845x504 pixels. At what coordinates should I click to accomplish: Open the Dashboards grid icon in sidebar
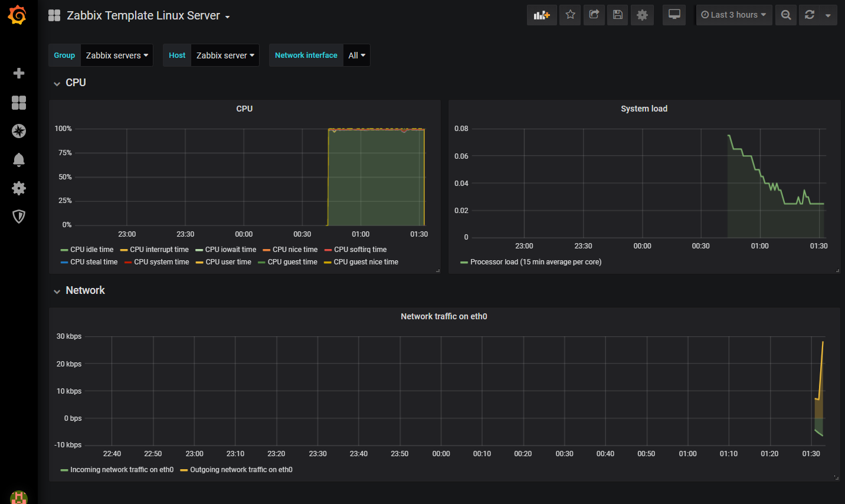coord(19,103)
